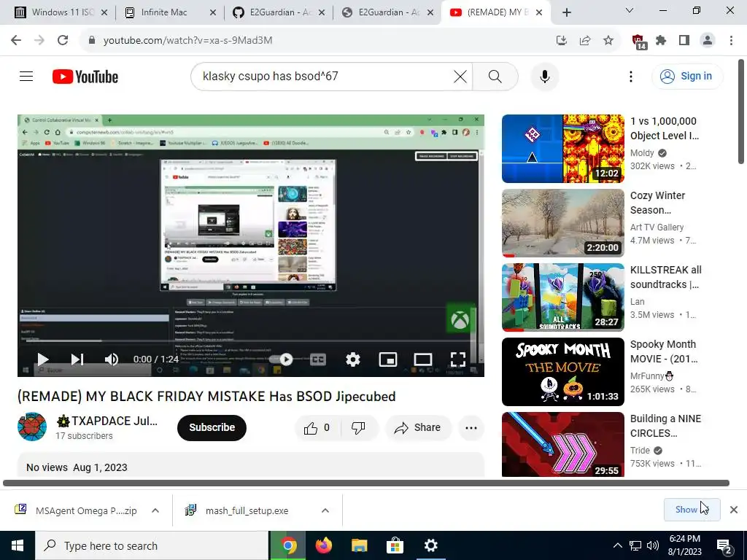The width and height of the screenshot is (747, 560).
Task: Open a new browser tab
Action: coord(566,12)
